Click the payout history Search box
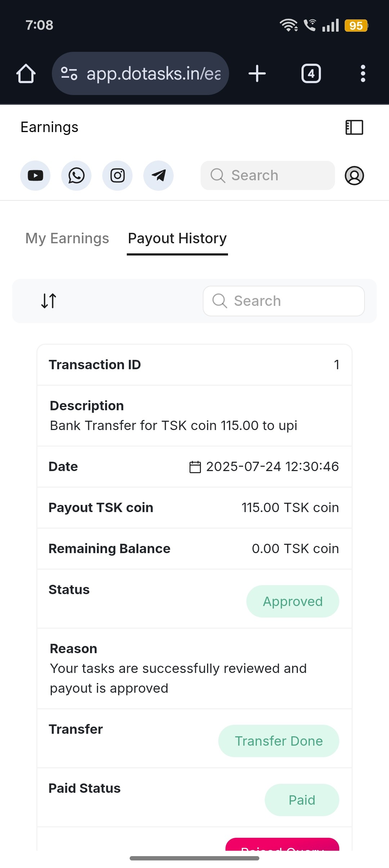The height and width of the screenshot is (868, 389). pyautogui.click(x=284, y=301)
